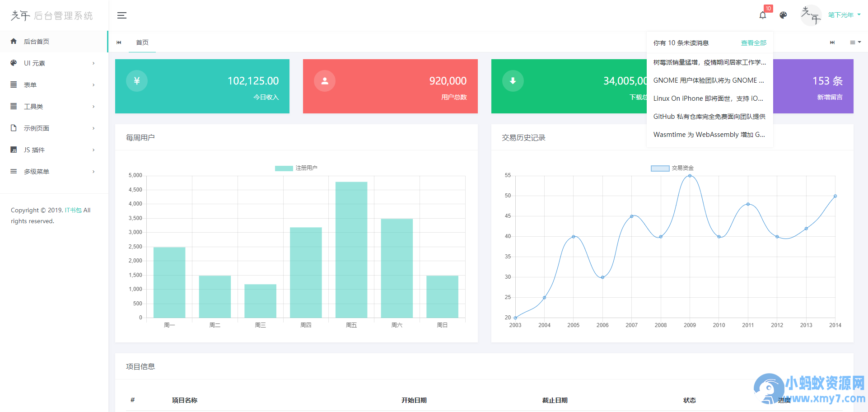
Task: Click the palette icon beside UI 元素
Action: click(x=14, y=63)
